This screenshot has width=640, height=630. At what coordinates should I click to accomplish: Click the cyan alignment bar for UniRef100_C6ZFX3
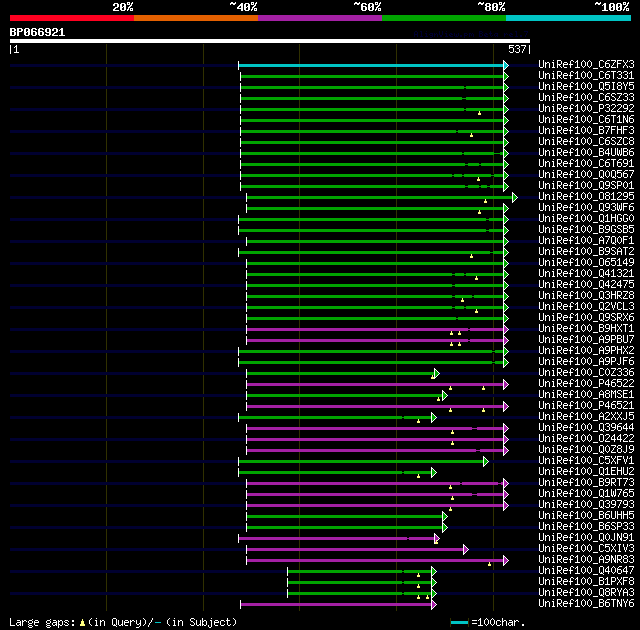coord(371,65)
